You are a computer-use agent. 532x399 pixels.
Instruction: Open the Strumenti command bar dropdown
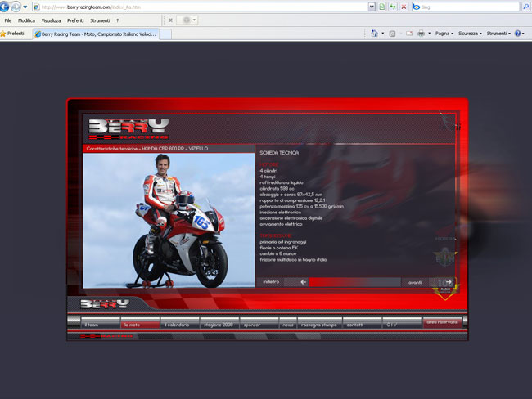tap(498, 34)
